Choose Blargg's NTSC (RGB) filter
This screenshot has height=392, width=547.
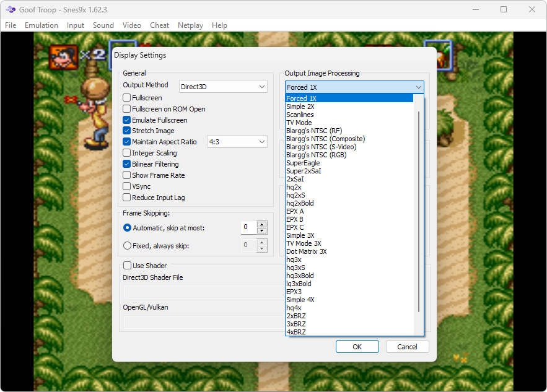click(323, 154)
